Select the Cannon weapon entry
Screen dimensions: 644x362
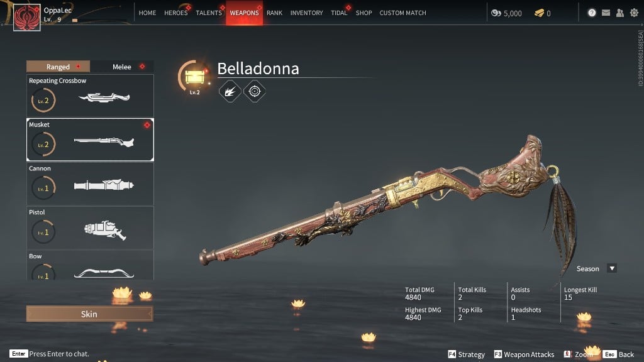(91, 184)
